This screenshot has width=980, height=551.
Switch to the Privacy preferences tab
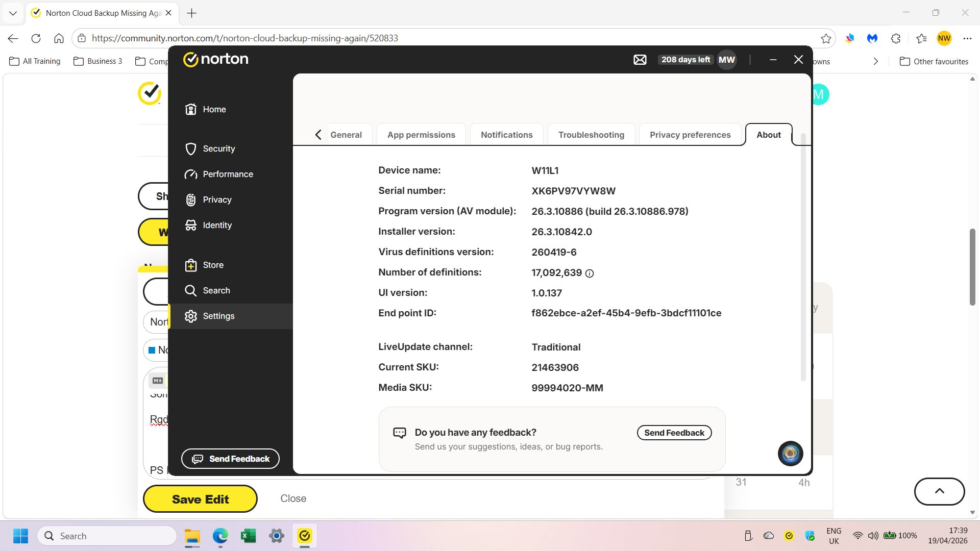pos(690,135)
